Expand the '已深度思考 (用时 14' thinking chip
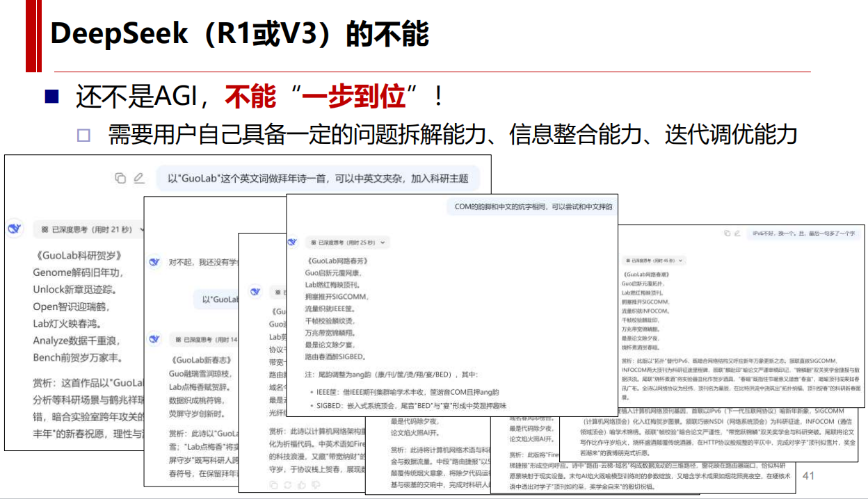Image resolution: width=868 pixels, height=499 pixels. pyautogui.click(x=204, y=340)
